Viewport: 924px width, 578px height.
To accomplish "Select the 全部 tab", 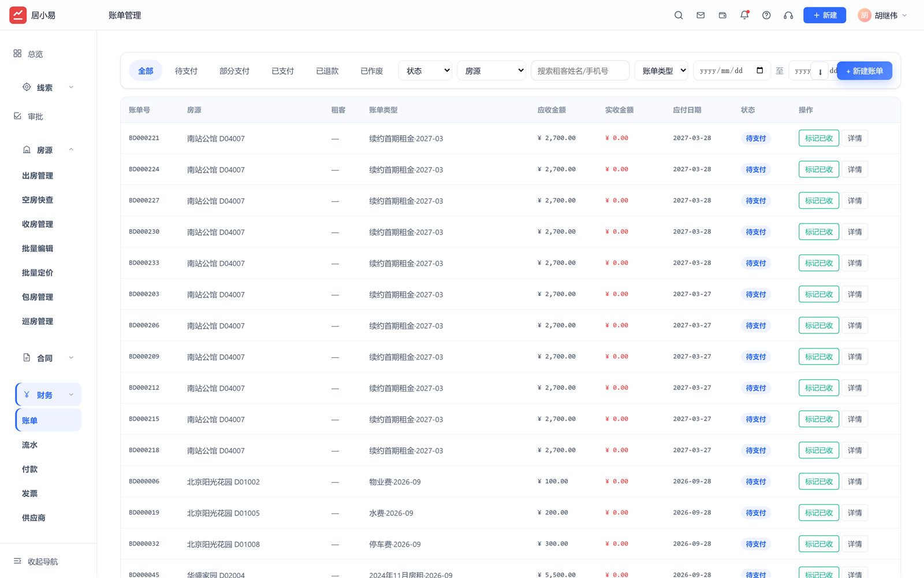I will click(x=146, y=71).
